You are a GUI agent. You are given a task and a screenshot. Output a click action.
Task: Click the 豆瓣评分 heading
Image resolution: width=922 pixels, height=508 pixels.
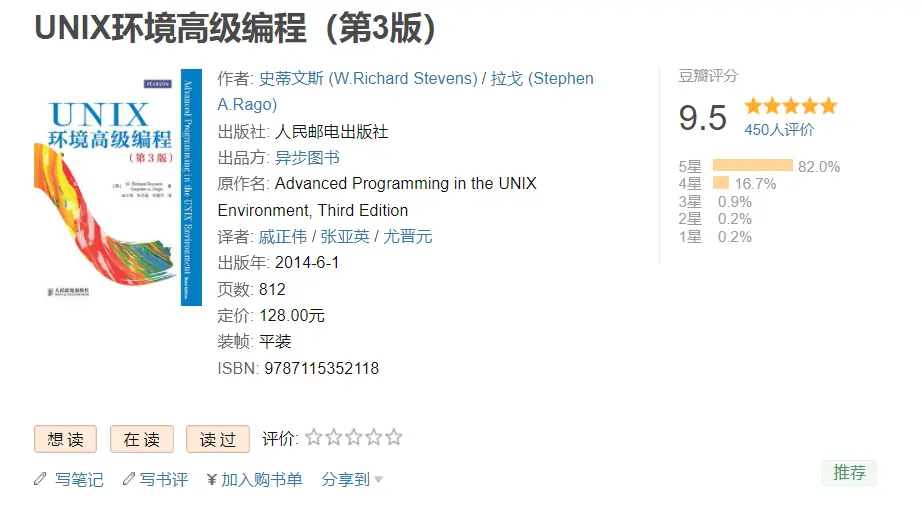[708, 76]
